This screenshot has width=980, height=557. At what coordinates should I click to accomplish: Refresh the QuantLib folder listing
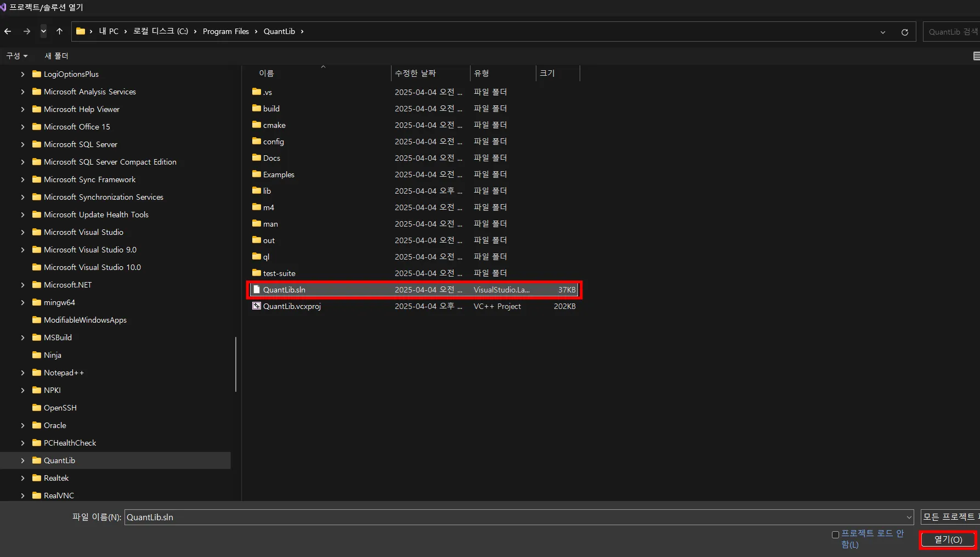pyautogui.click(x=905, y=32)
